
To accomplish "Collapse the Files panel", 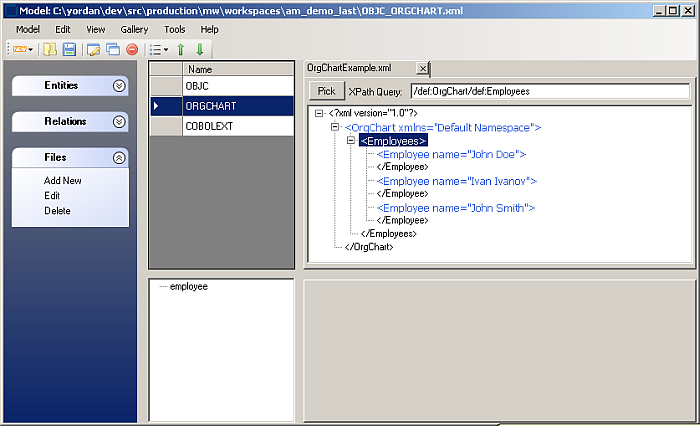I will (x=119, y=158).
